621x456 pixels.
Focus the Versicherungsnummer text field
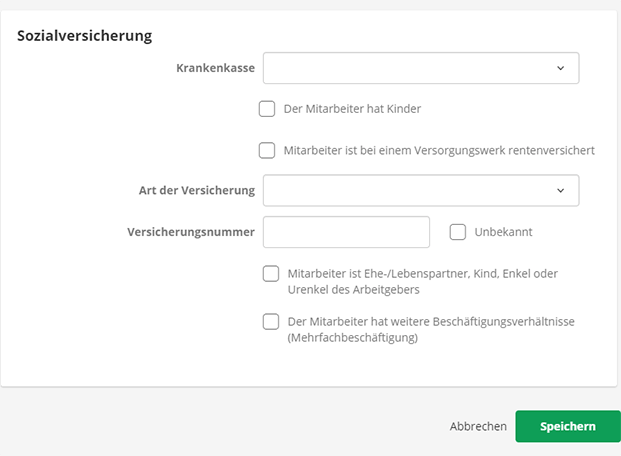click(x=346, y=232)
